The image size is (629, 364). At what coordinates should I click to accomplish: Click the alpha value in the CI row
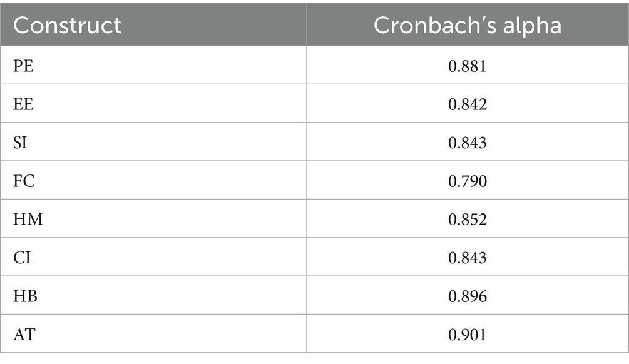point(467,258)
